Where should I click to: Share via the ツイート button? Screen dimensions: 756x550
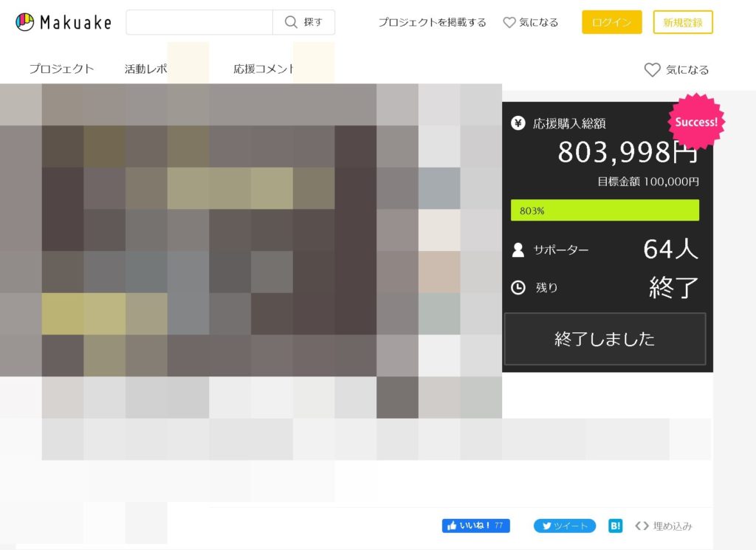click(565, 526)
